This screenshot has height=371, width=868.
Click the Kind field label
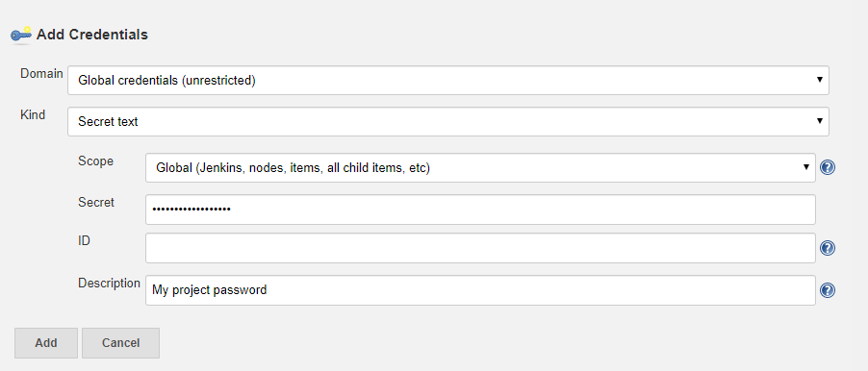33,115
